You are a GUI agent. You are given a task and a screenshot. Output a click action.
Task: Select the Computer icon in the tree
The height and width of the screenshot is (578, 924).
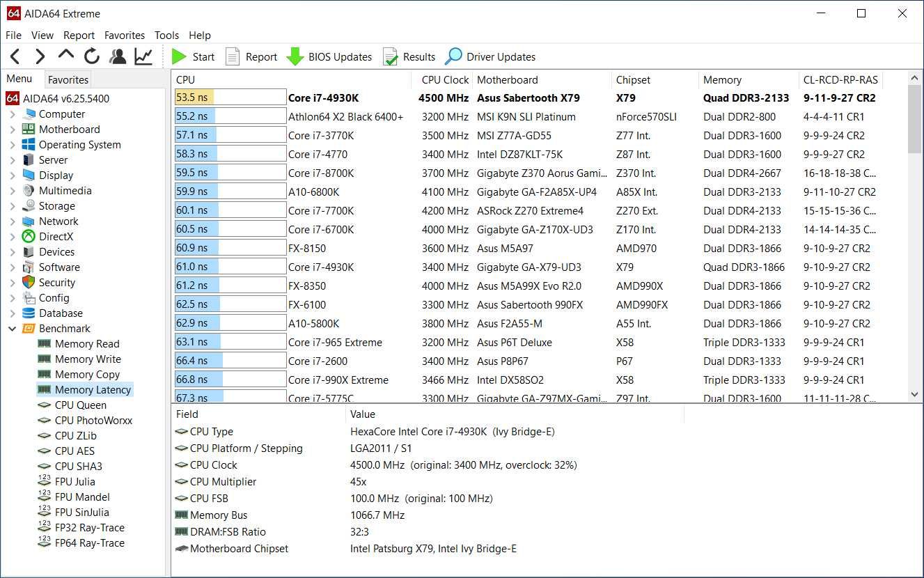(x=29, y=114)
